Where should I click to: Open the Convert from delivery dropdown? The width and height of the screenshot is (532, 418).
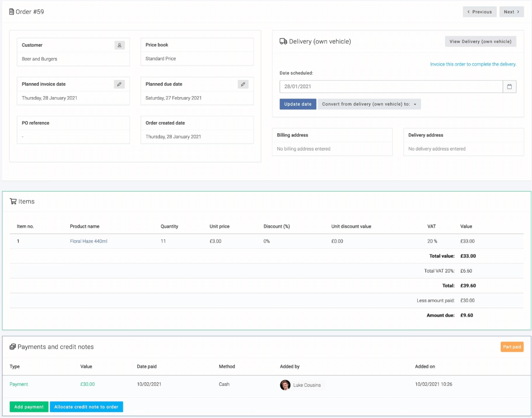tap(369, 104)
